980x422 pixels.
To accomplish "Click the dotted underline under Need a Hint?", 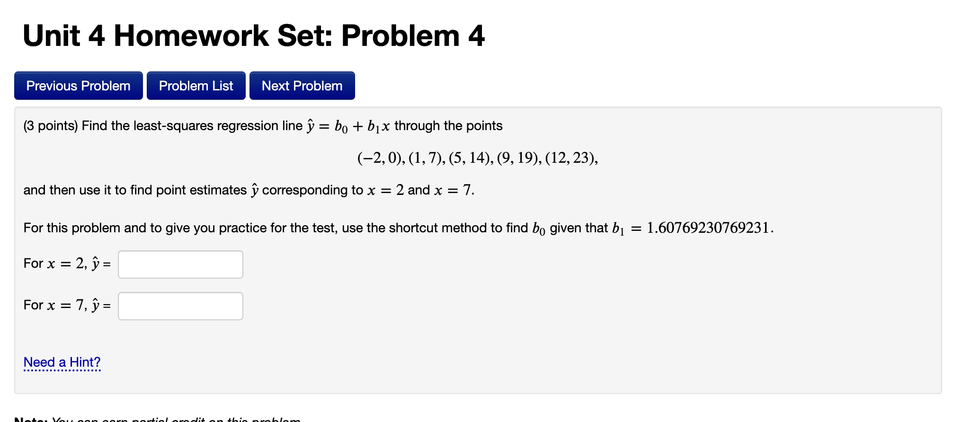I will pos(62,370).
